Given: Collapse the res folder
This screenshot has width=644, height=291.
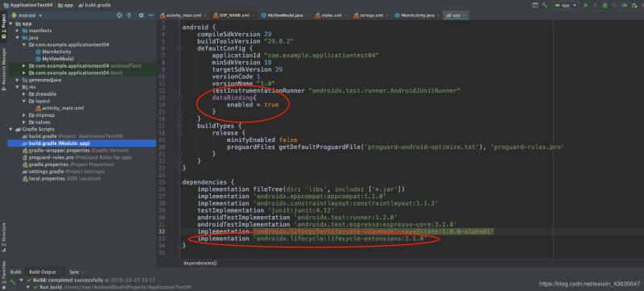Looking at the screenshot, I should pos(18,87).
